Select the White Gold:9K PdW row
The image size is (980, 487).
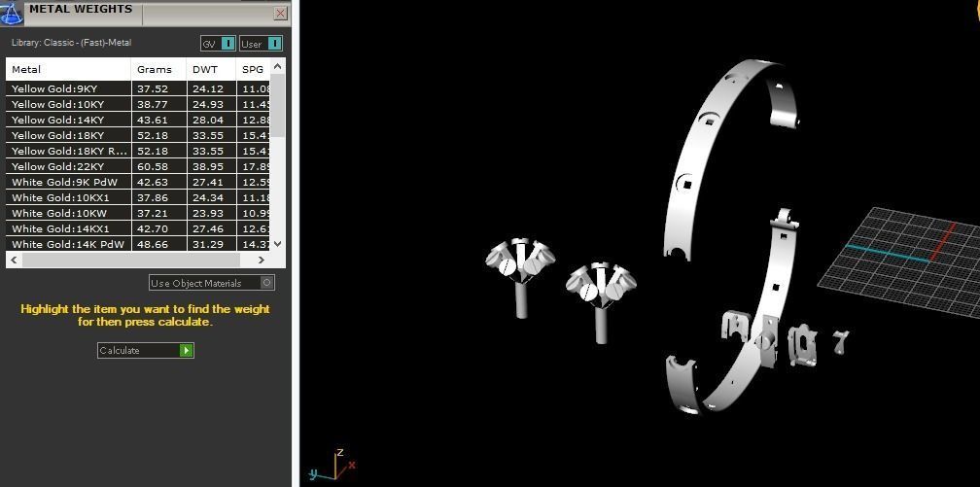click(x=137, y=182)
